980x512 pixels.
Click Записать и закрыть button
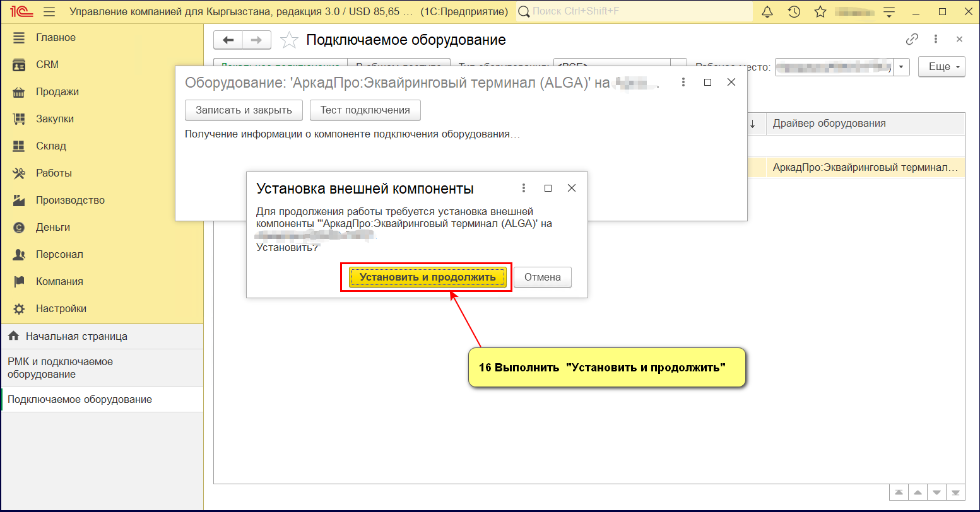click(x=244, y=110)
